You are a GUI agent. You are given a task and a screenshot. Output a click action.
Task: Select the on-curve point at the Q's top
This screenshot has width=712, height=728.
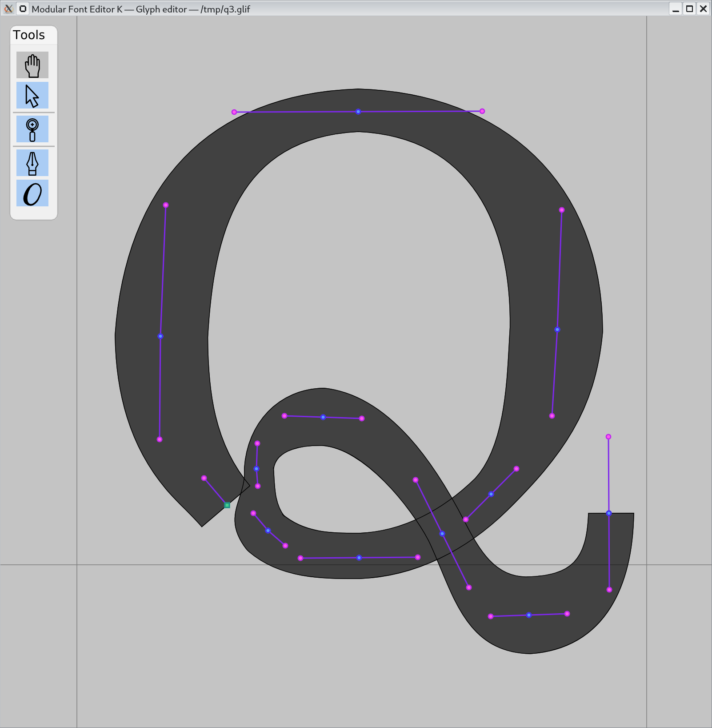coord(358,112)
